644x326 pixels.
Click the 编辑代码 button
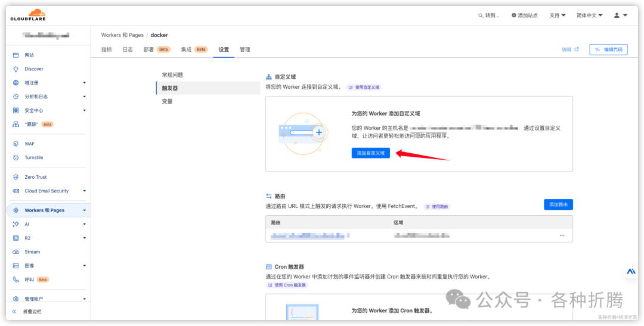608,49
